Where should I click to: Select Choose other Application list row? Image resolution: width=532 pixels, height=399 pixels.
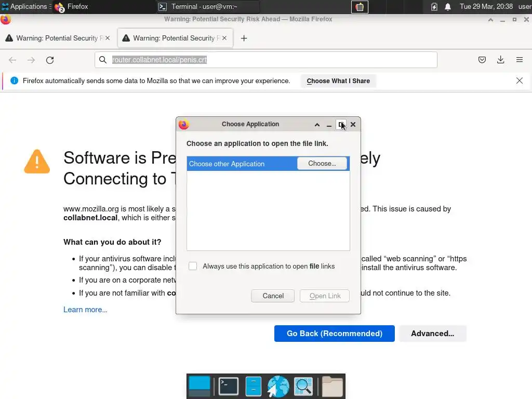(x=268, y=164)
